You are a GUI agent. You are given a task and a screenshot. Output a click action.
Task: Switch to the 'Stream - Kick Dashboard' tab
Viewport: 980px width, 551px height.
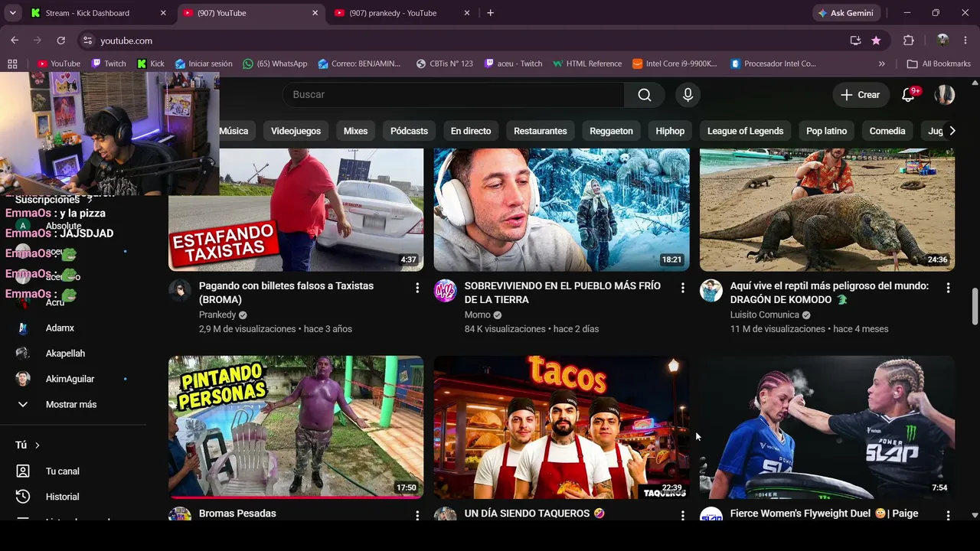click(100, 13)
